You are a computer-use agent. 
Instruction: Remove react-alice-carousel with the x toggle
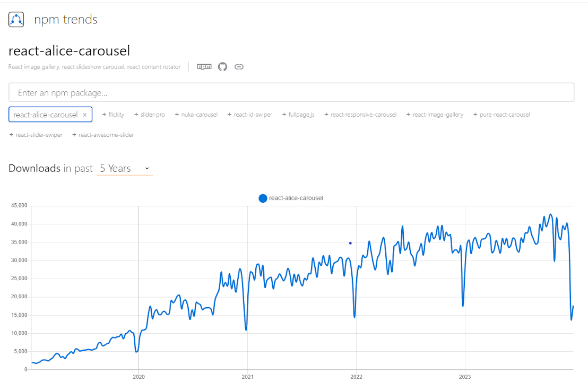point(84,114)
